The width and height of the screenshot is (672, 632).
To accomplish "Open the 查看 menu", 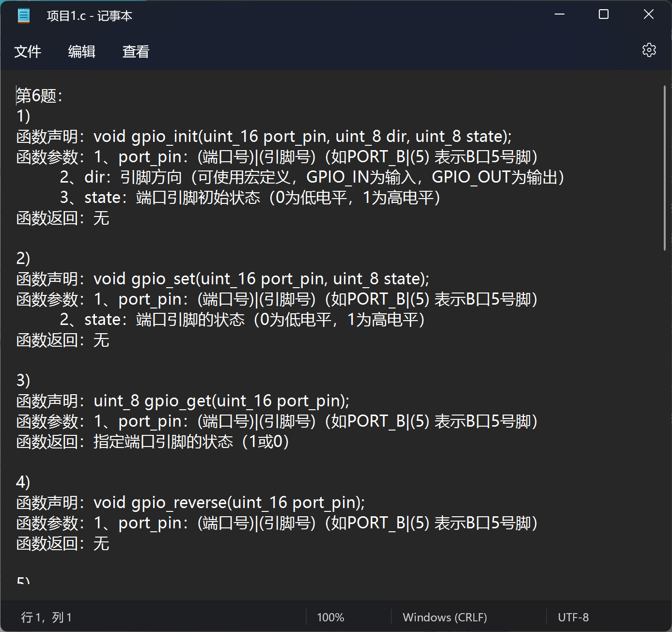I will coord(136,51).
